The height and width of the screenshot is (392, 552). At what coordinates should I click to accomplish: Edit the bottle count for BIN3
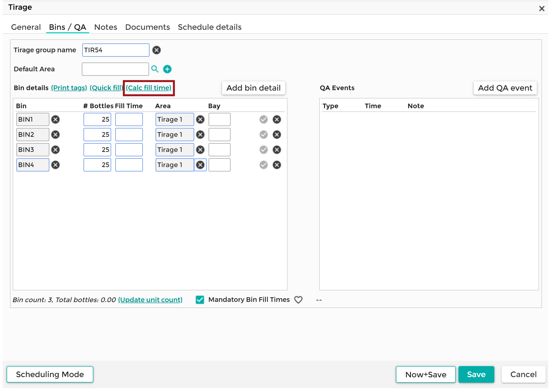[97, 150]
